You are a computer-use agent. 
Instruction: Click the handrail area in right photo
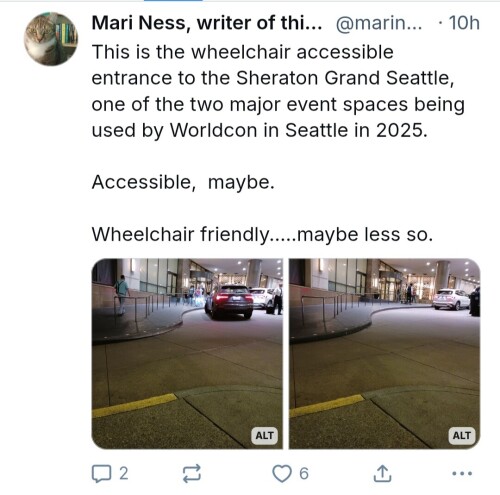tap(328, 308)
